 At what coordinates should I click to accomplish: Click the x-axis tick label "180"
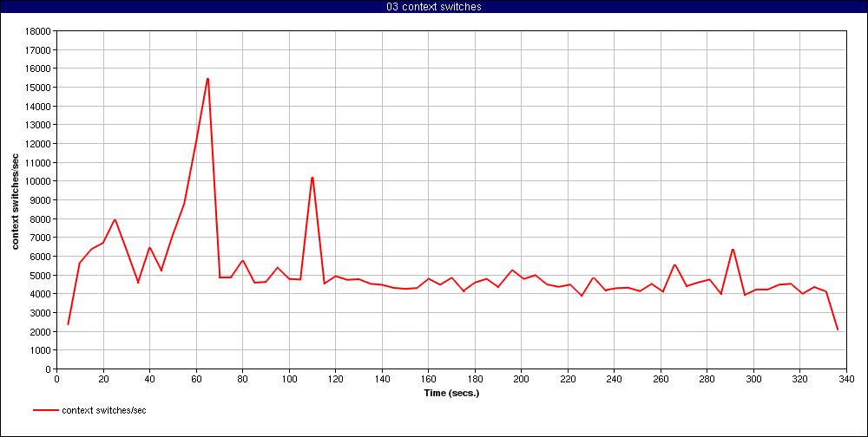pos(475,379)
